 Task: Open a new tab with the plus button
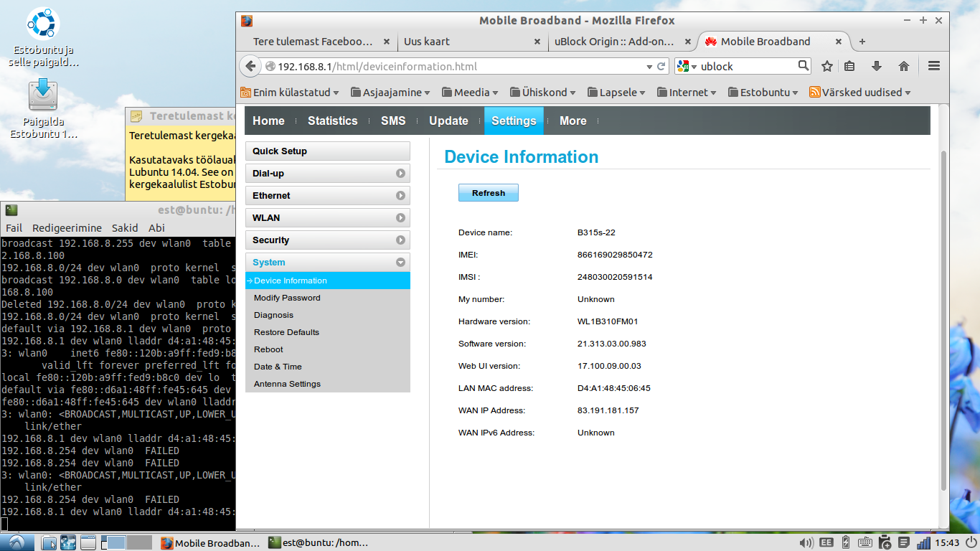(x=862, y=42)
